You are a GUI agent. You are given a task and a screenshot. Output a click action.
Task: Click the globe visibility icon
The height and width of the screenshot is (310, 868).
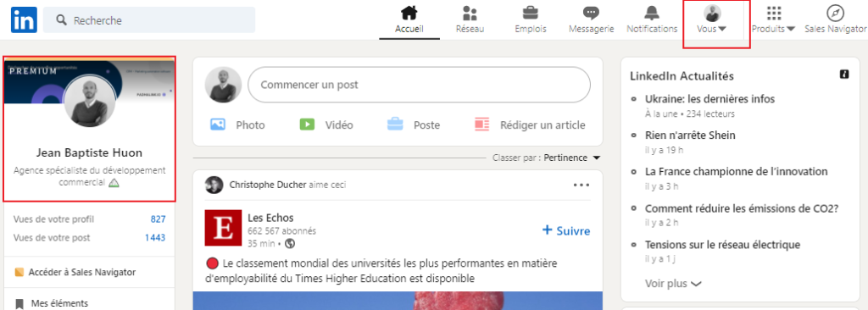[x=290, y=244]
